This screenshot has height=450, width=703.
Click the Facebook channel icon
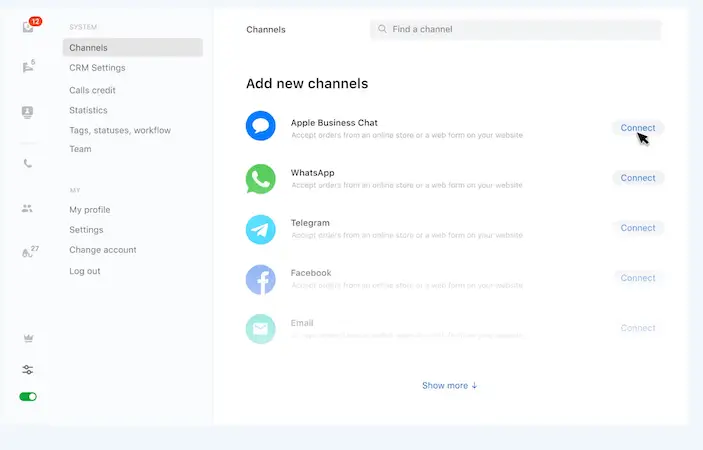click(260, 279)
